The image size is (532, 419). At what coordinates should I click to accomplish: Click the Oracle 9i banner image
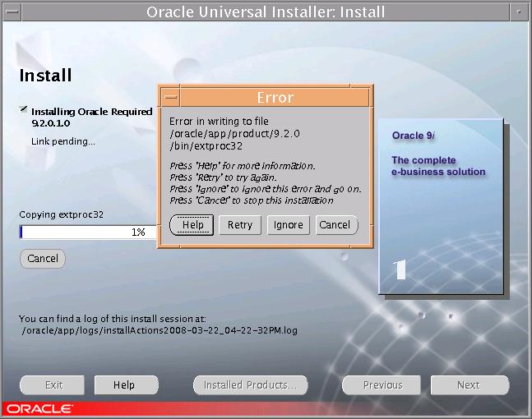coord(440,205)
